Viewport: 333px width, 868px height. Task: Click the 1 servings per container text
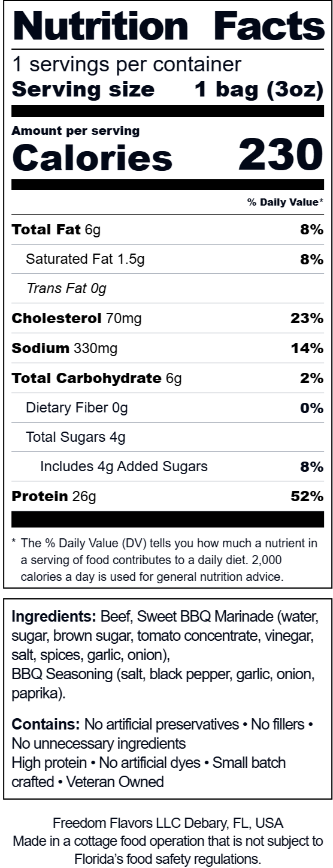point(127,64)
